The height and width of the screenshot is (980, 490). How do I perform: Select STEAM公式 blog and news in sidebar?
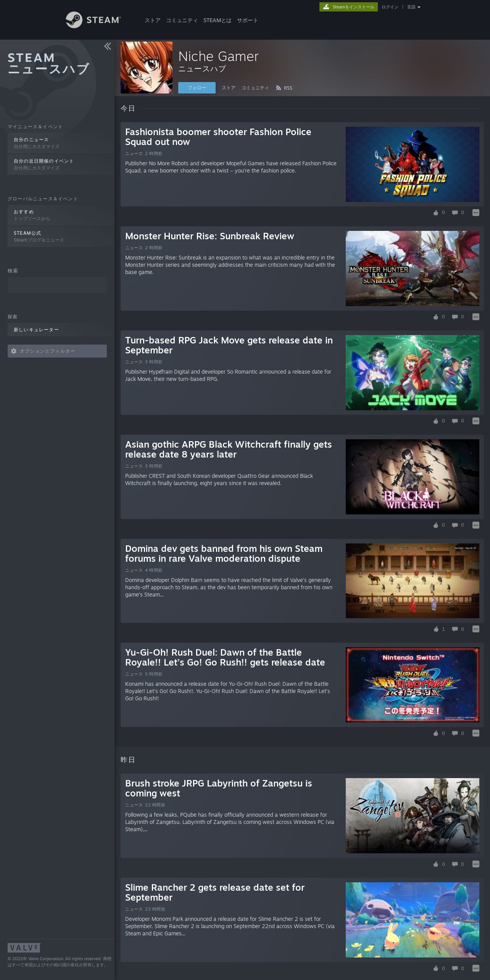[x=61, y=237]
